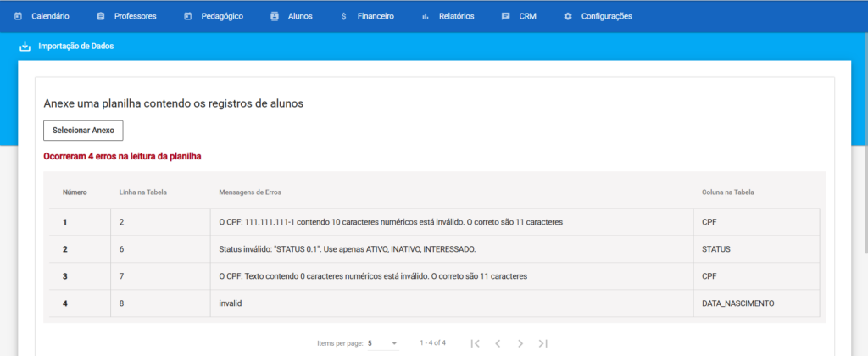Screen dimensions: 868x356
Task: Click the CRM chat icon
Action: 505,16
